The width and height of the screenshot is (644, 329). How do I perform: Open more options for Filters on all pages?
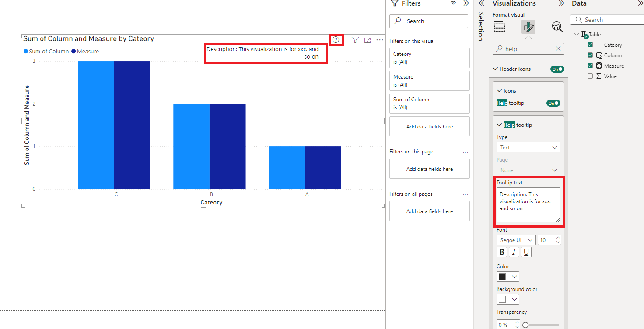click(465, 194)
